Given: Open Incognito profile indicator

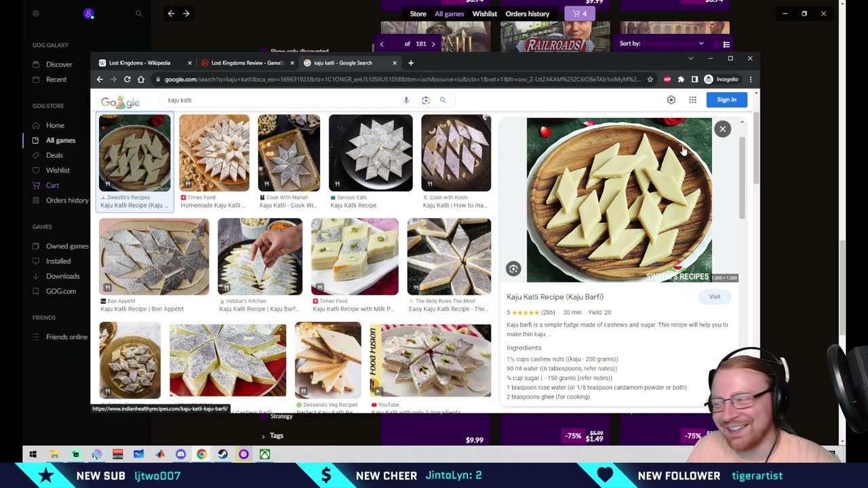Looking at the screenshot, I should point(721,79).
